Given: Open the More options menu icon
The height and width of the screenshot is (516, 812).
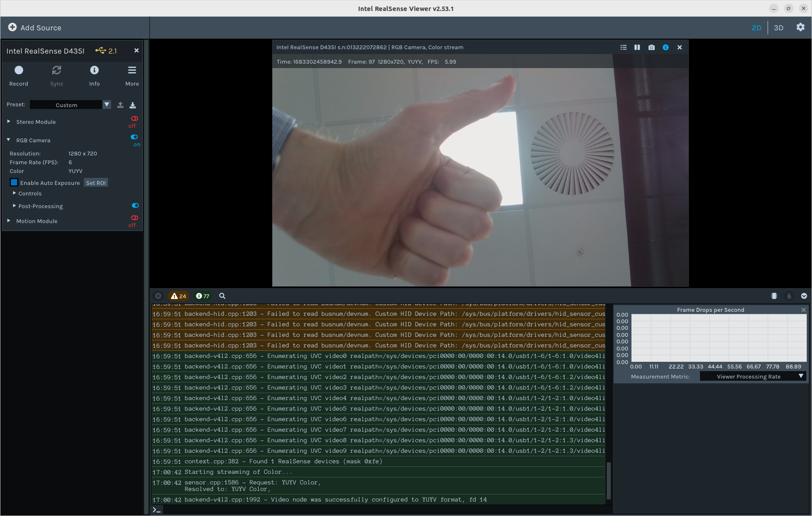Looking at the screenshot, I should point(131,70).
